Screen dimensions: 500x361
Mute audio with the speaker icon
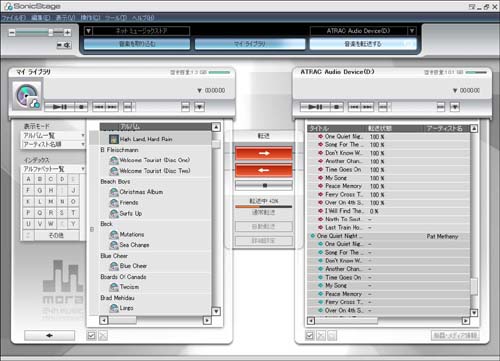pyautogui.click(x=64, y=45)
